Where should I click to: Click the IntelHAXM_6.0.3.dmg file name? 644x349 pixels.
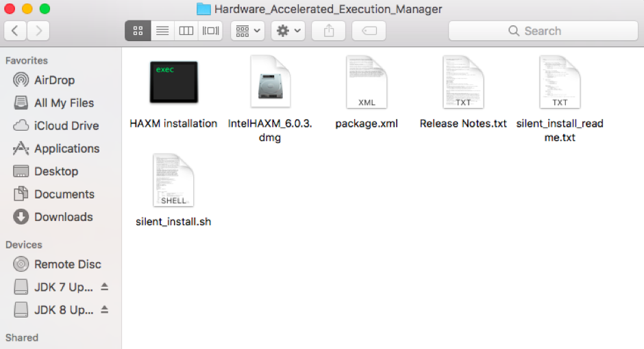[x=270, y=131]
